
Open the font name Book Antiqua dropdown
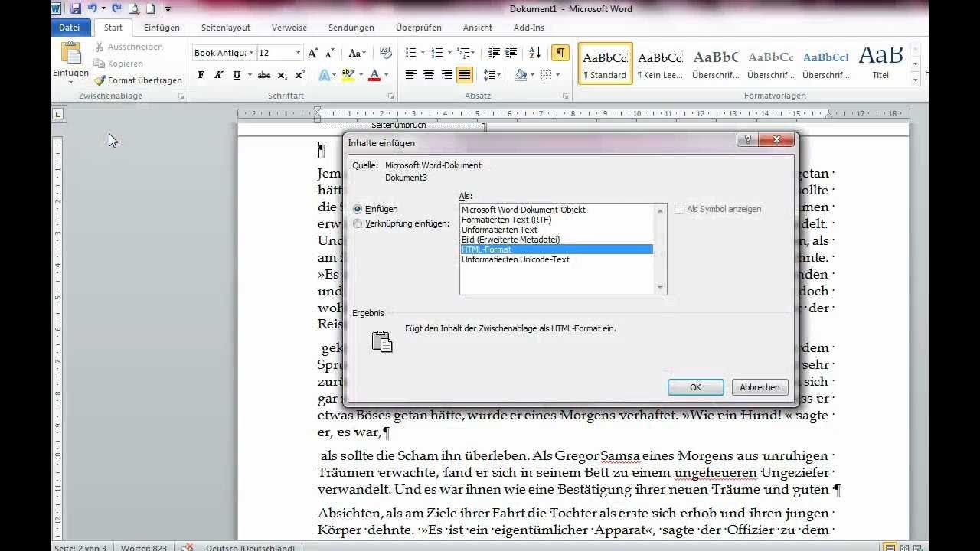coord(251,53)
